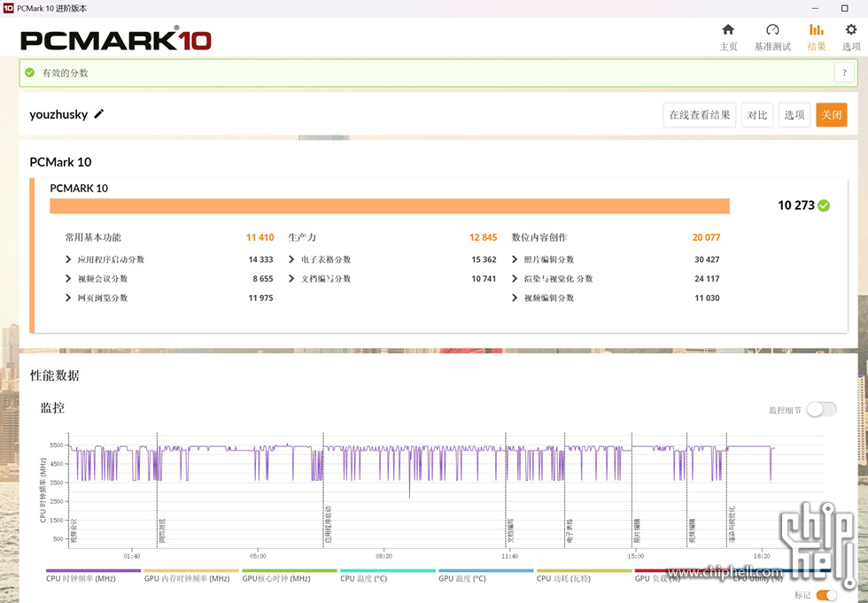Open the 选项 button beside 对比

794,115
